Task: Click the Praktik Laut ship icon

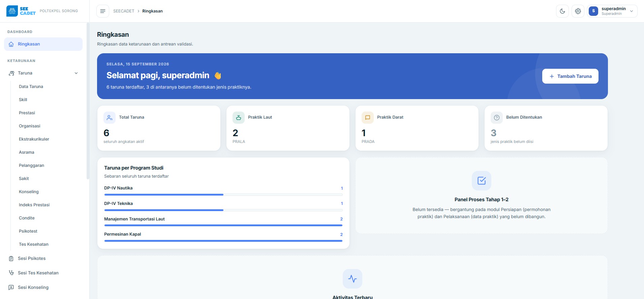Action: (x=239, y=118)
